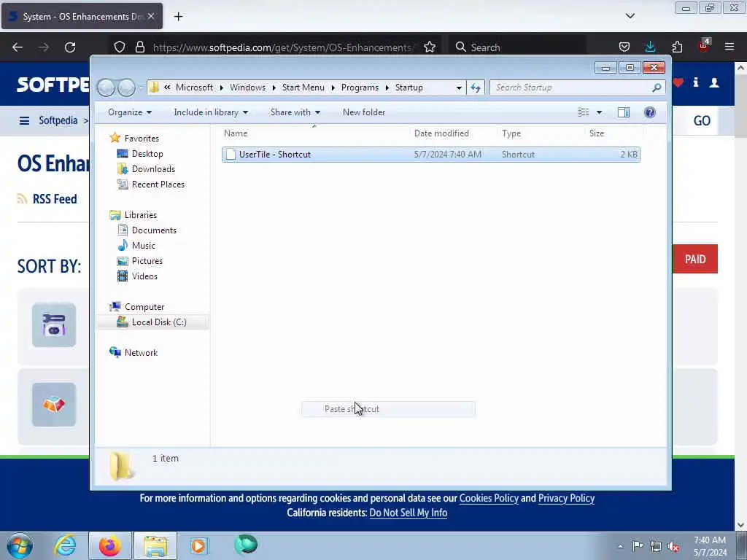Open the Music library

[x=144, y=246]
